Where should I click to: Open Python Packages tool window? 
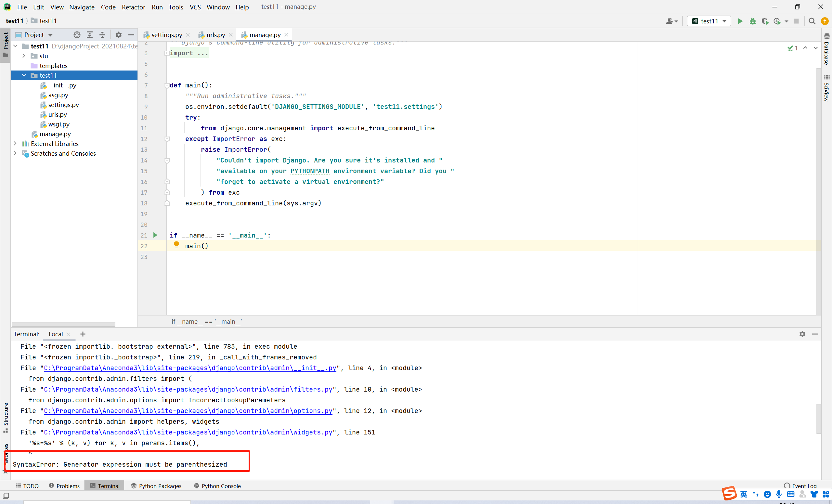point(156,486)
